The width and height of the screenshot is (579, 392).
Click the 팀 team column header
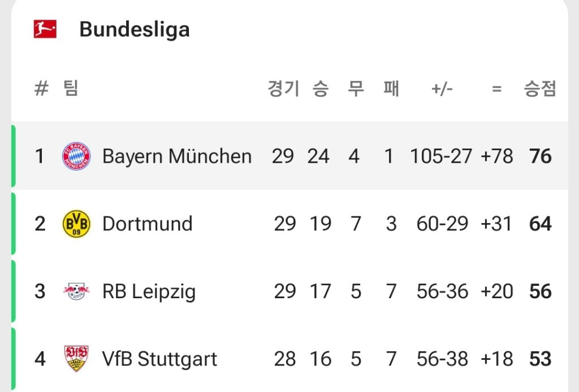[71, 89]
